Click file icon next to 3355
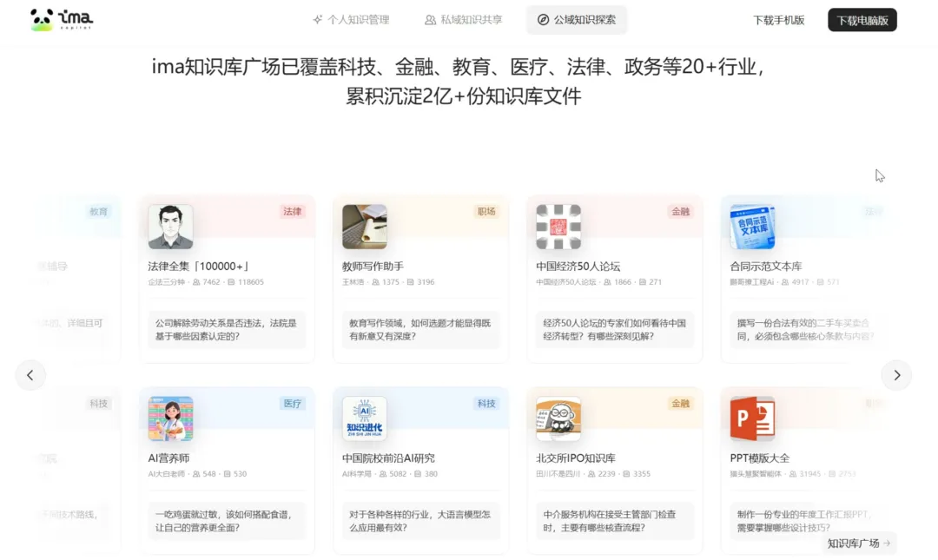938x560 pixels. pyautogui.click(x=626, y=474)
